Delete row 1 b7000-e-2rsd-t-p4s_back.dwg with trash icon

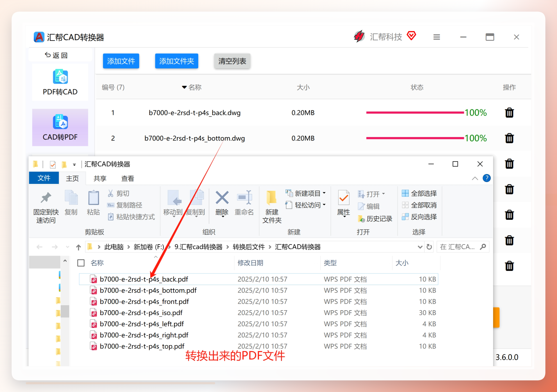(x=509, y=113)
